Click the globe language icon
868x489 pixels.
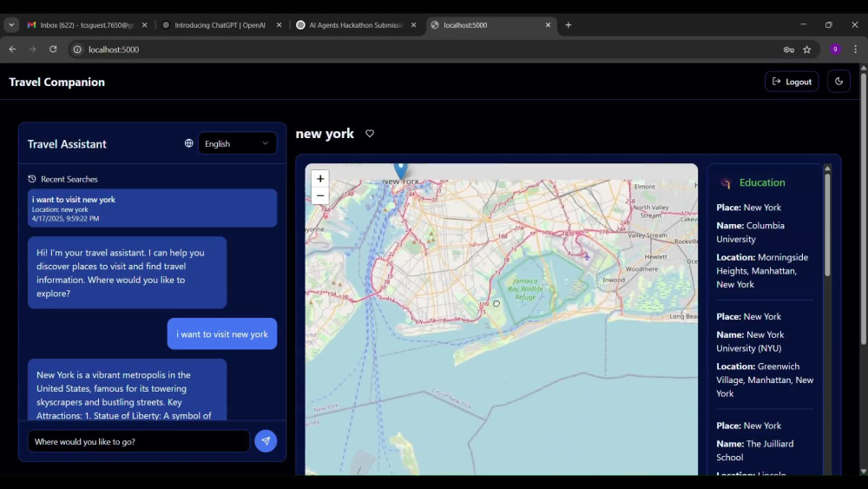coord(188,143)
